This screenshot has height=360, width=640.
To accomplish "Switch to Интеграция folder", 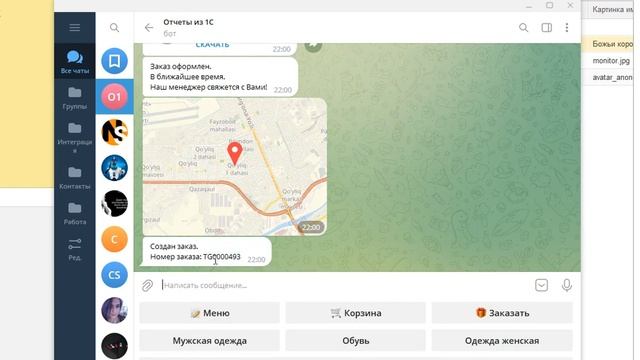I will [75, 137].
